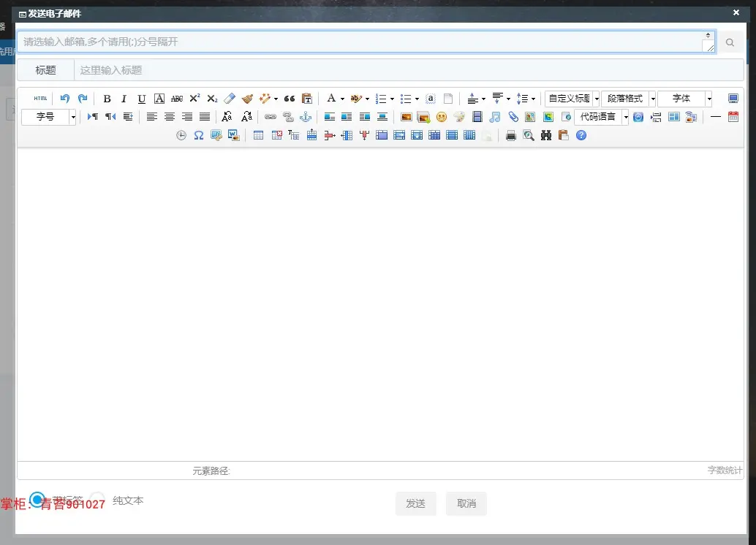Screen dimensions: 756x545
Task: Click 字数统计 word count label
Action: [x=725, y=470]
